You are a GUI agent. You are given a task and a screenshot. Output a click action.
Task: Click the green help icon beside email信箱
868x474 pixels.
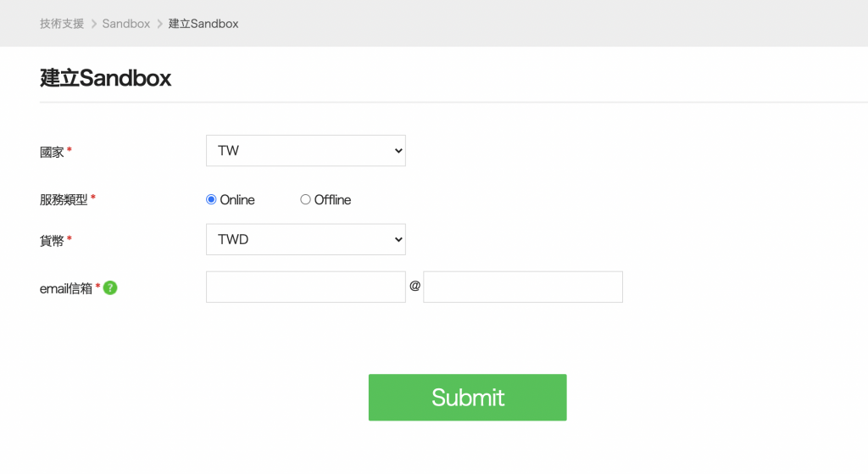coord(110,287)
